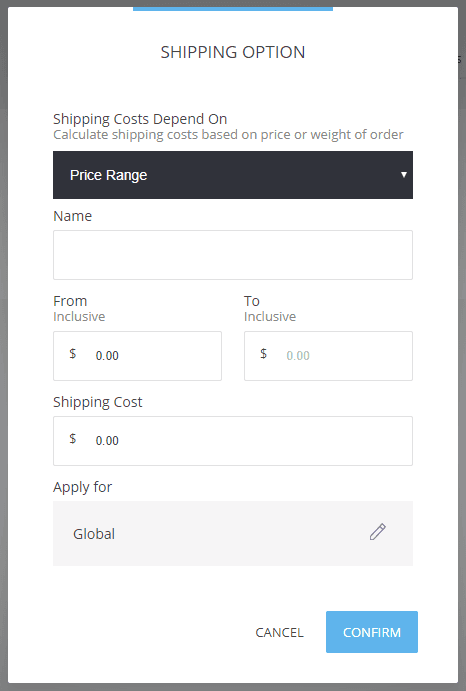The image size is (466, 691).
Task: Click the To label above Inclusive
Action: (x=252, y=301)
